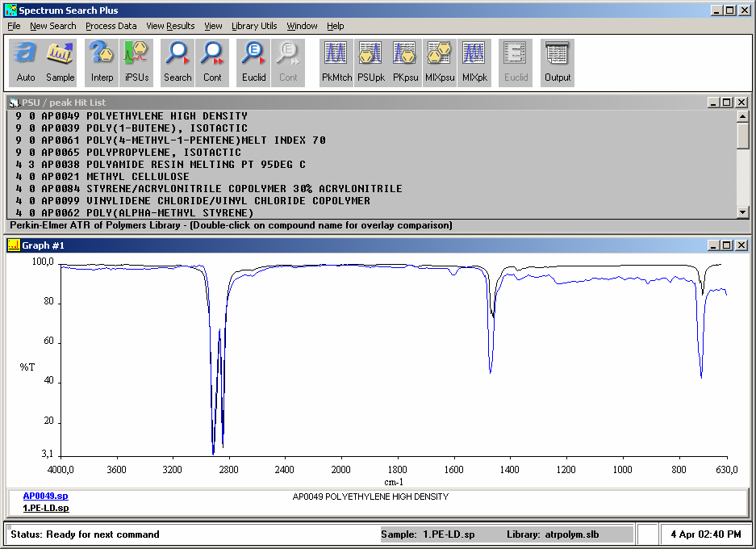Close the Graph #1 window
The width and height of the screenshot is (756, 549).
click(x=741, y=245)
